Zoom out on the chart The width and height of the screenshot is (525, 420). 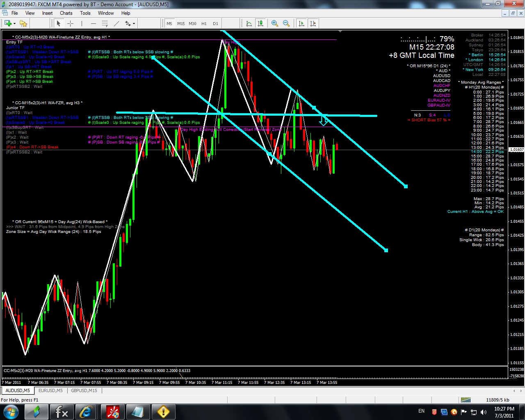point(286,23)
